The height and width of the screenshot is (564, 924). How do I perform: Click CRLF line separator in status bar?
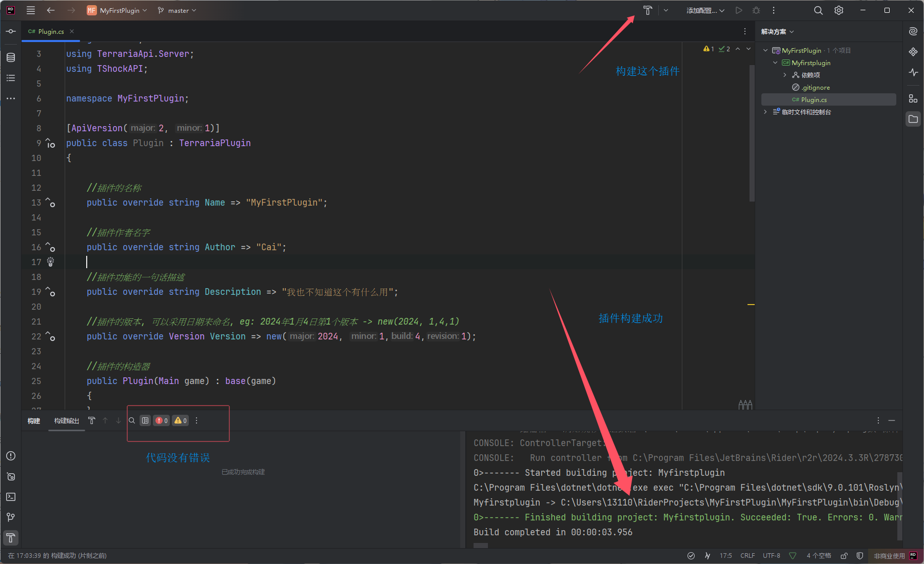(x=748, y=556)
